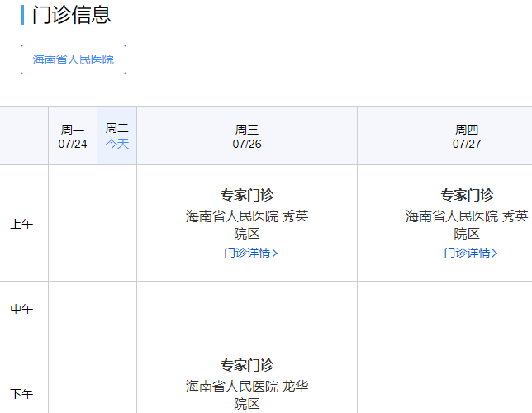The height and width of the screenshot is (413, 532).
Task: Click the 海南省人民医院 hospital button
Action: tap(74, 59)
